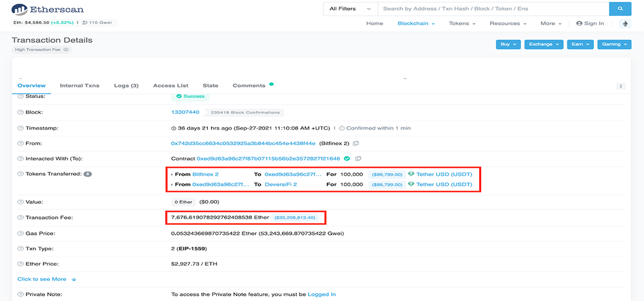Click the Success status badge
The height and width of the screenshot is (301, 644).
pyautogui.click(x=191, y=96)
